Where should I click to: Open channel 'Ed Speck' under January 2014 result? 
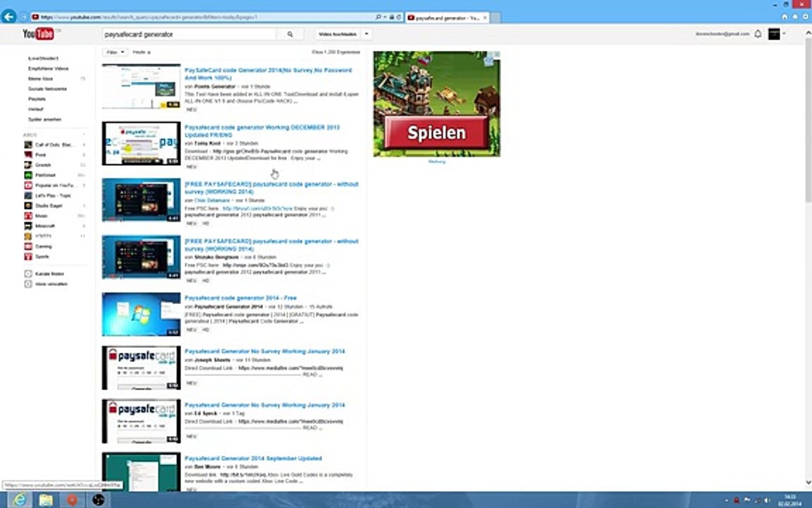click(207, 413)
